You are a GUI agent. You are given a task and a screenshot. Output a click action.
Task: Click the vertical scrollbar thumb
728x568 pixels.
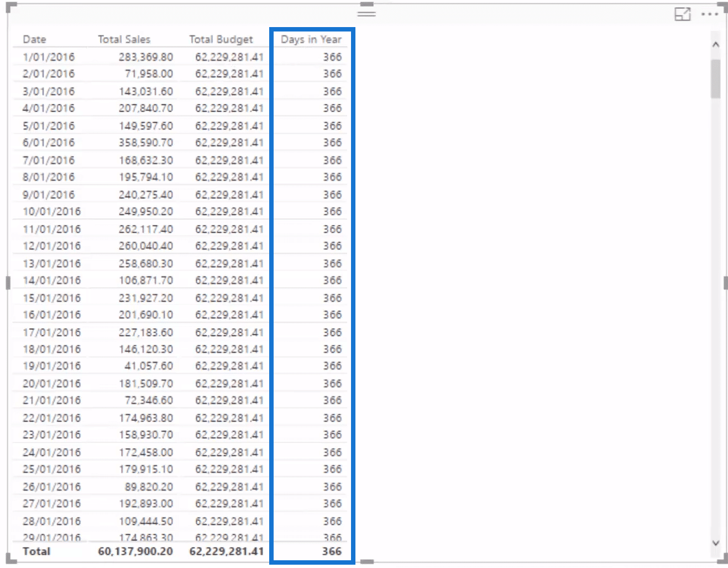pos(716,78)
